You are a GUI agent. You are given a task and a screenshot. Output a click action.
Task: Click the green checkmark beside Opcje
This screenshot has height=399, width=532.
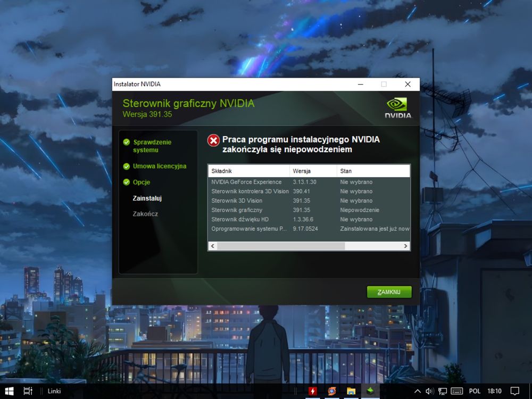click(127, 182)
